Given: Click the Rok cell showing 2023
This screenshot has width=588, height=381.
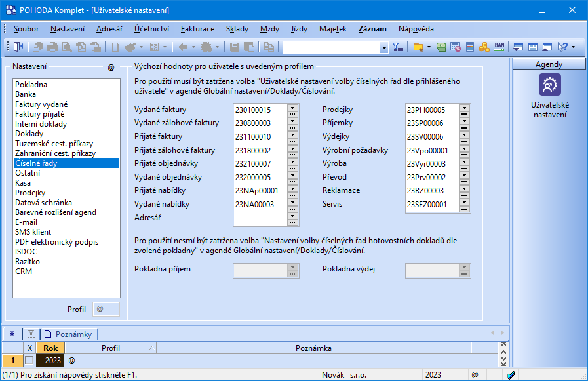Looking at the screenshot, I should pyautogui.click(x=50, y=361).
